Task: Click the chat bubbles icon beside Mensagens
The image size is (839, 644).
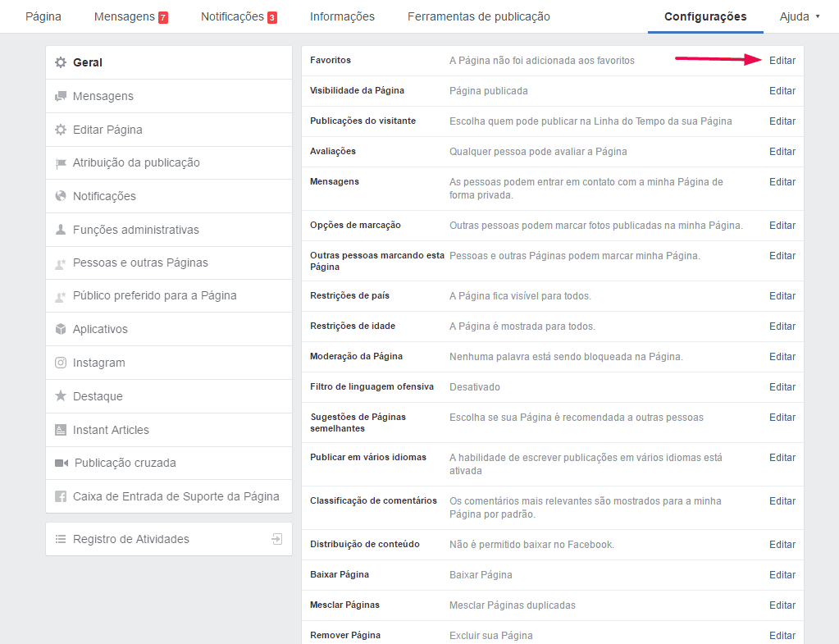Action: click(61, 96)
